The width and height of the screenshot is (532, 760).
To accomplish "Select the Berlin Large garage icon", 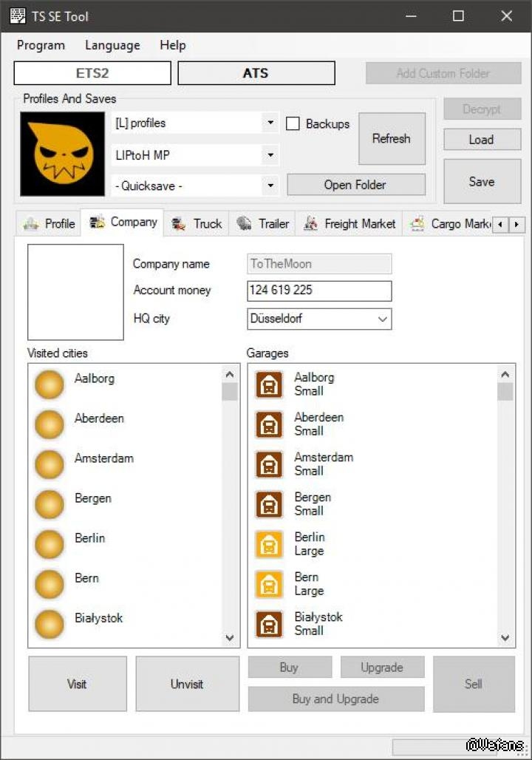I will (x=270, y=544).
